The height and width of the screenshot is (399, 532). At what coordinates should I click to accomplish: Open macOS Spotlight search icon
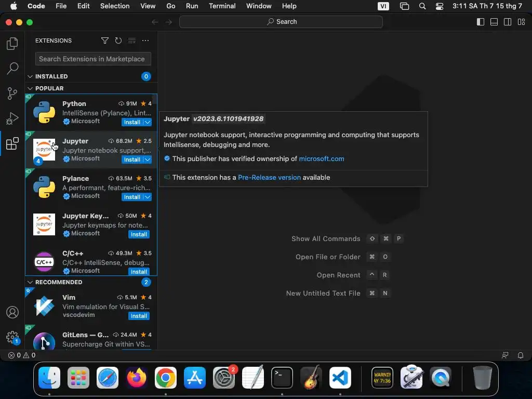coord(422,6)
